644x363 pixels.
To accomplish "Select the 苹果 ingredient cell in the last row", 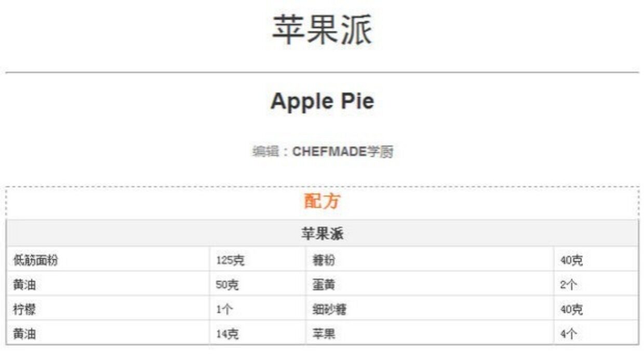I will (x=324, y=334).
